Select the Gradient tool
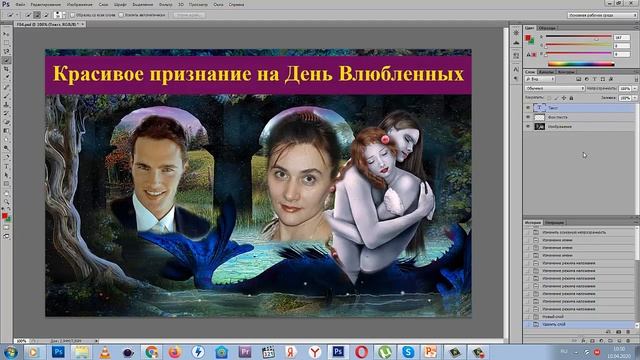640x360 pixels. pyautogui.click(x=6, y=131)
